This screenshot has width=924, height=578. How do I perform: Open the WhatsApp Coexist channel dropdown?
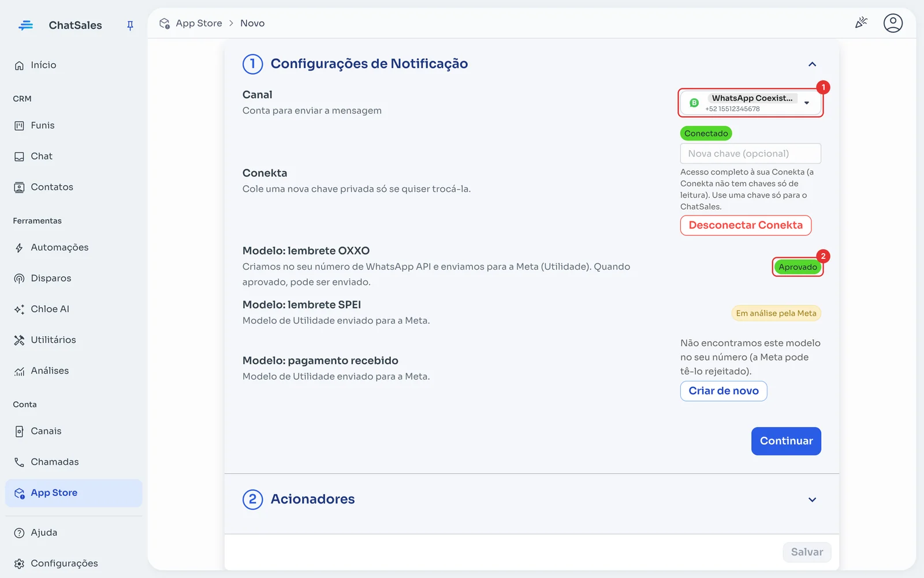750,103
